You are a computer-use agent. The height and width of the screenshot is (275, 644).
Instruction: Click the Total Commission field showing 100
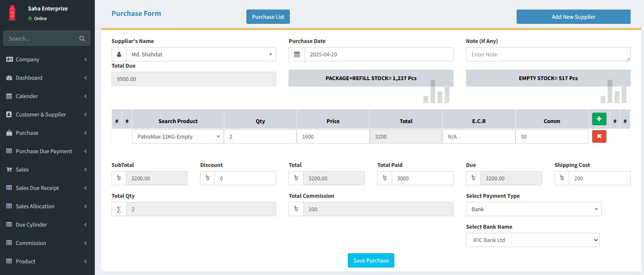click(x=378, y=209)
